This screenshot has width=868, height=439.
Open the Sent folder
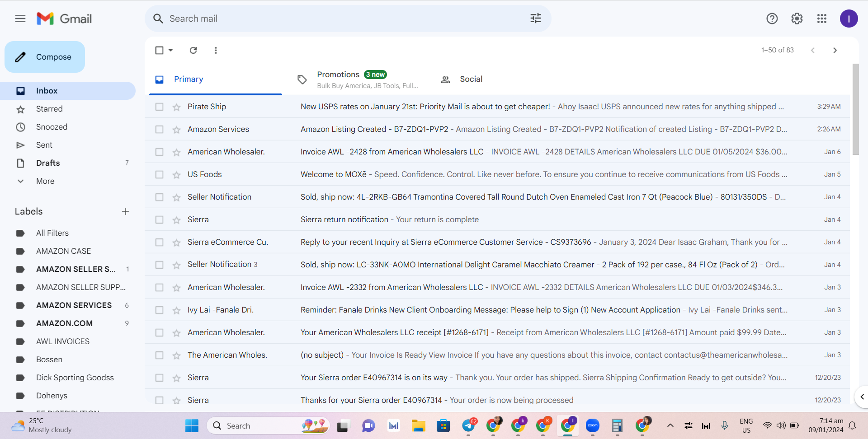tap(68, 145)
